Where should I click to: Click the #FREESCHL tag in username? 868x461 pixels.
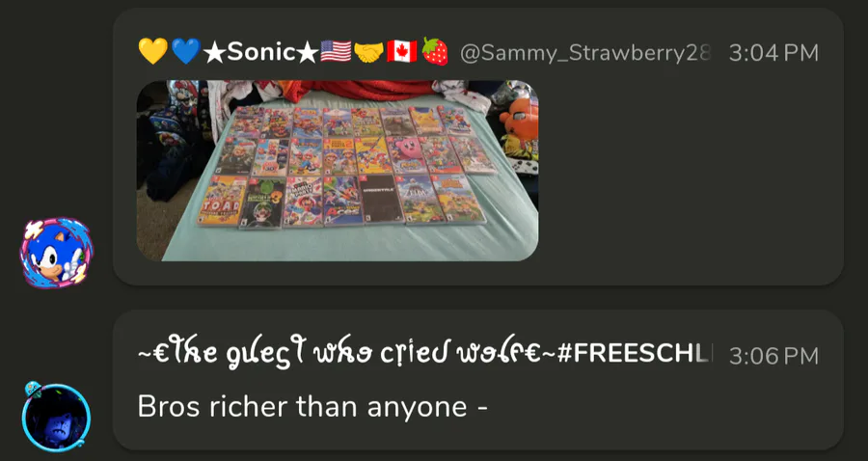pyautogui.click(x=635, y=354)
